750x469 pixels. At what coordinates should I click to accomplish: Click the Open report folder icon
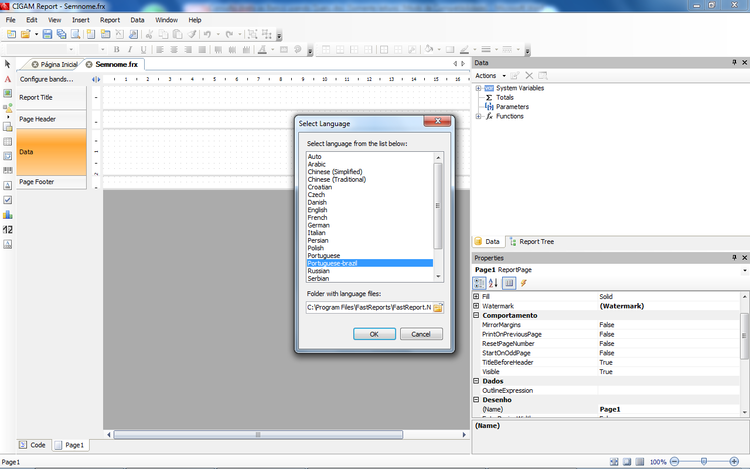click(25, 34)
